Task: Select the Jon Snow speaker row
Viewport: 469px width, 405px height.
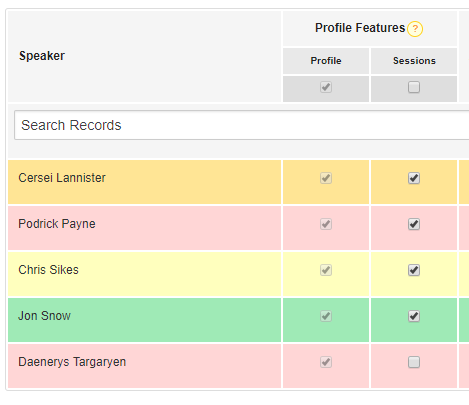Action: (144, 320)
